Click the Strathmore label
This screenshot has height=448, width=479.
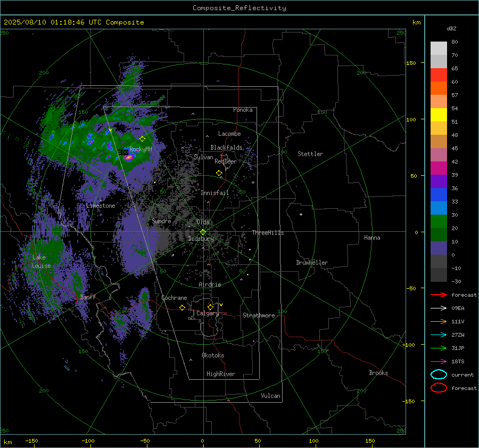pyautogui.click(x=259, y=315)
